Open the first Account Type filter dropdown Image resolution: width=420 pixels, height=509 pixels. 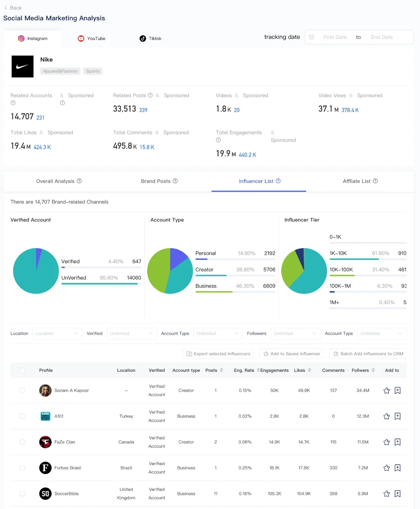[218, 334]
